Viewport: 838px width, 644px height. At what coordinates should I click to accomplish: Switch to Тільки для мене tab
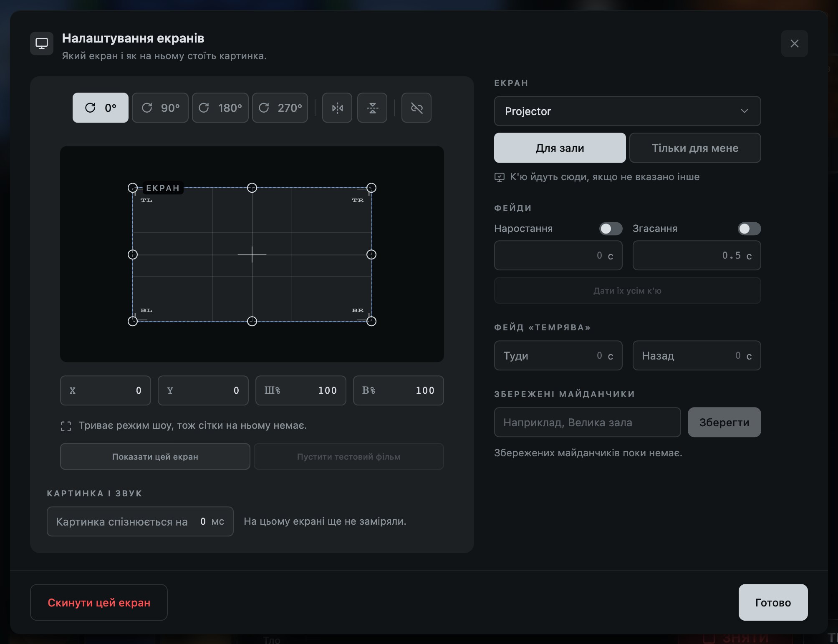[695, 148]
